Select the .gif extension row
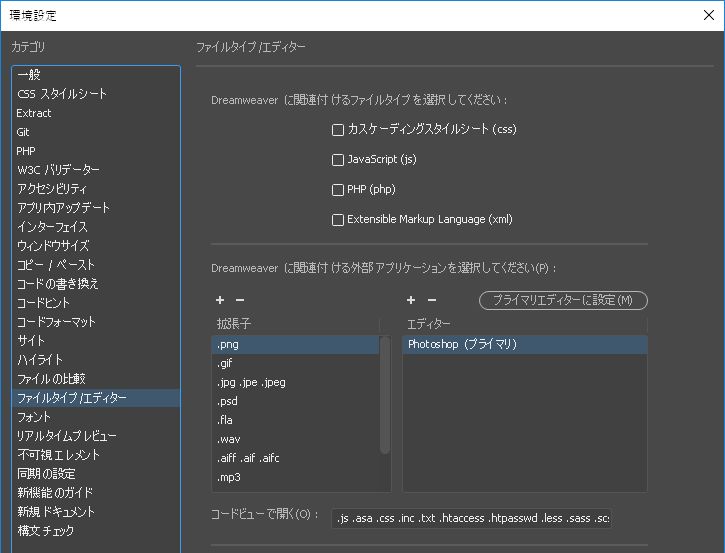 click(x=295, y=363)
